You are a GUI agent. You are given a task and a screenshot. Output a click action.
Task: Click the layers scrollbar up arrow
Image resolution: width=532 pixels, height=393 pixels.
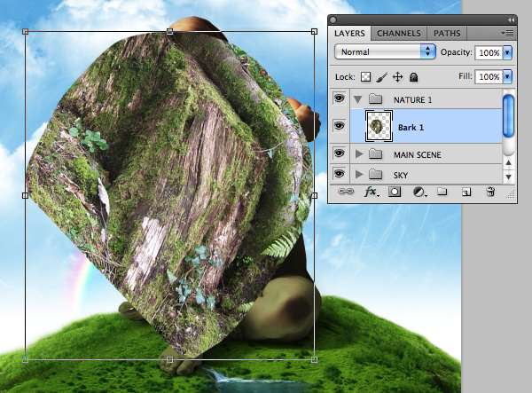pyautogui.click(x=508, y=163)
